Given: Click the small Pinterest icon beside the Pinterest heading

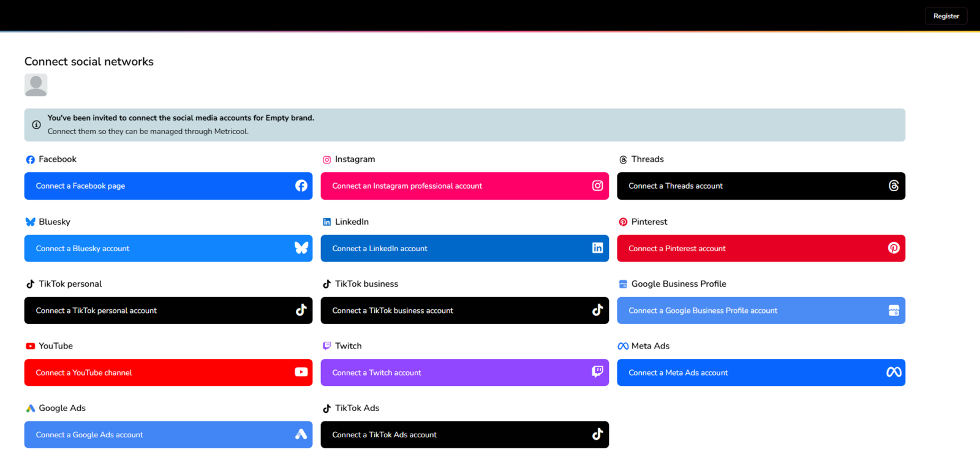Looking at the screenshot, I should click(623, 222).
